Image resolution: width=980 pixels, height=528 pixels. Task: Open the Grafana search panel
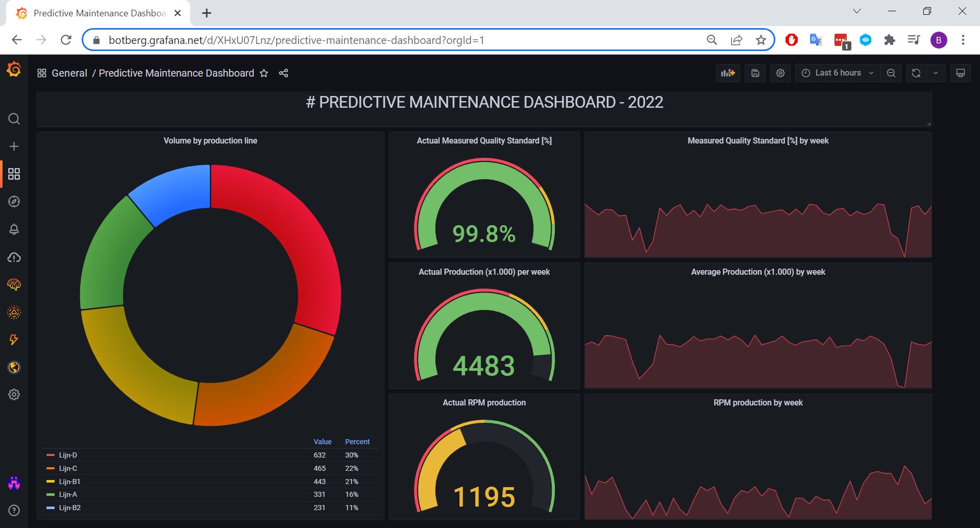point(14,118)
